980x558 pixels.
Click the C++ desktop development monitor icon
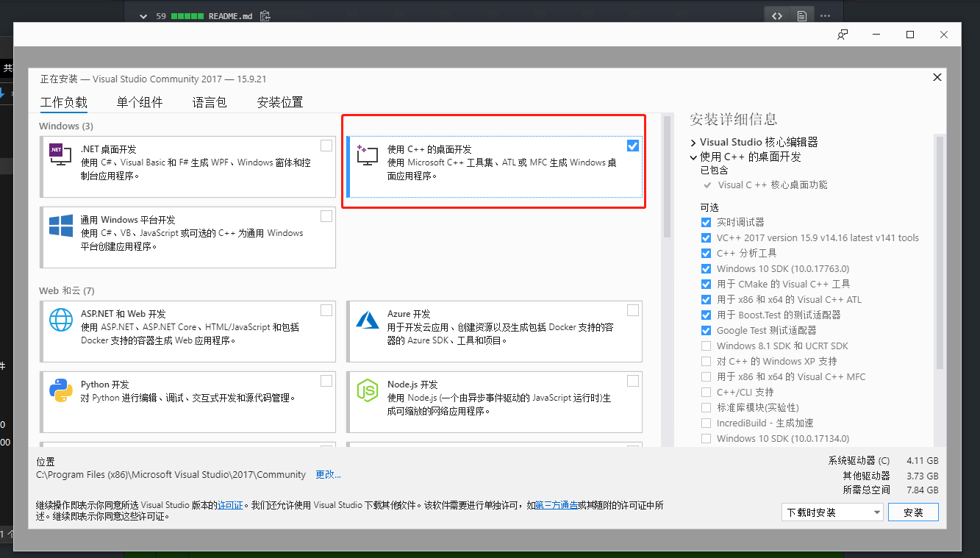pyautogui.click(x=367, y=154)
